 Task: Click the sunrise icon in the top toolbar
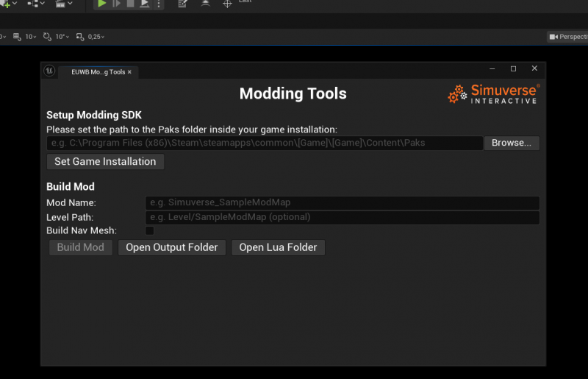pyautogui.click(x=206, y=4)
